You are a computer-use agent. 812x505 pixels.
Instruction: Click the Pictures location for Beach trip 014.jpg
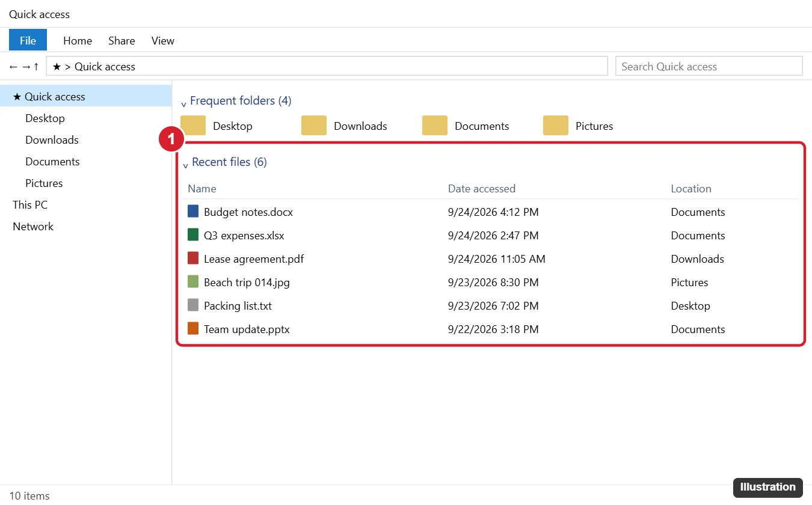click(x=689, y=282)
